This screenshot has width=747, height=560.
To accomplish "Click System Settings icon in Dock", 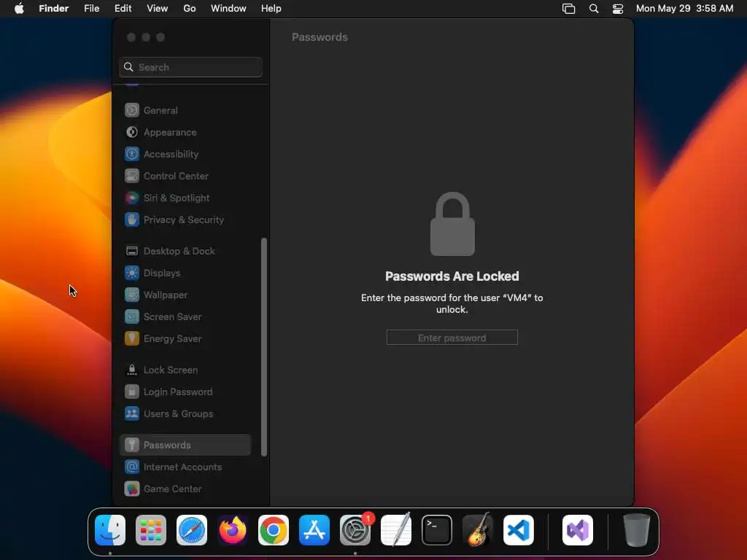I will (355, 530).
